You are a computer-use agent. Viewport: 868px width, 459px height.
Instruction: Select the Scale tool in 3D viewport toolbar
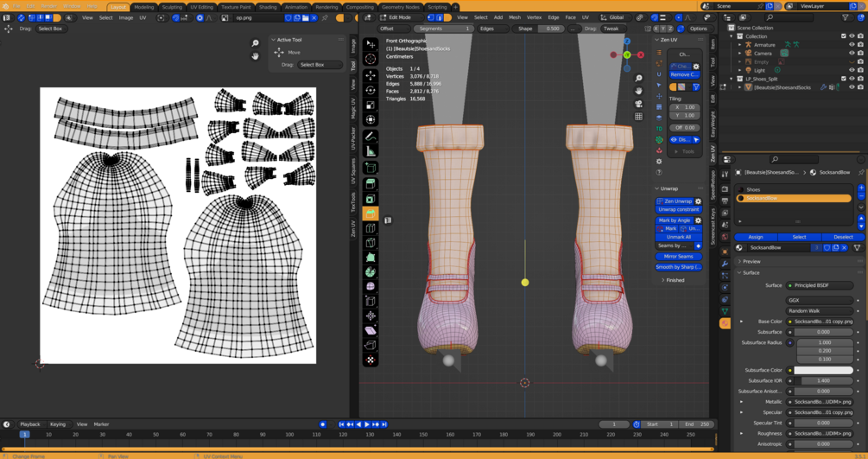371,105
